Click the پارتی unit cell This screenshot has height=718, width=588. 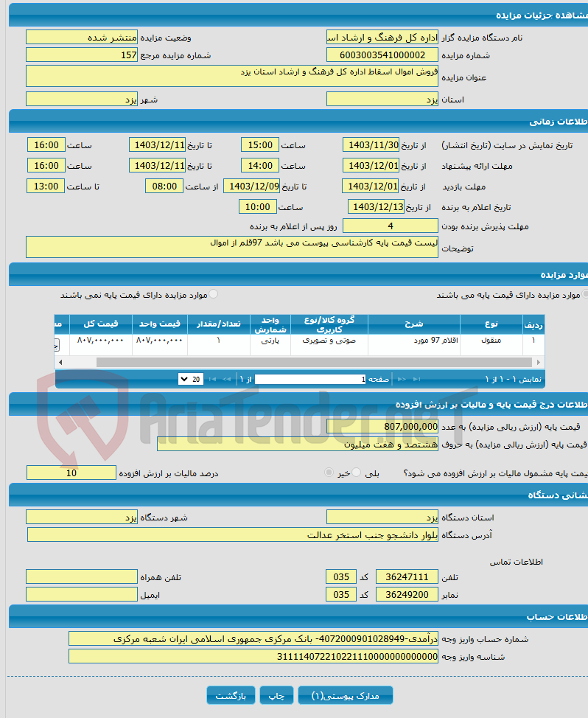click(x=270, y=344)
